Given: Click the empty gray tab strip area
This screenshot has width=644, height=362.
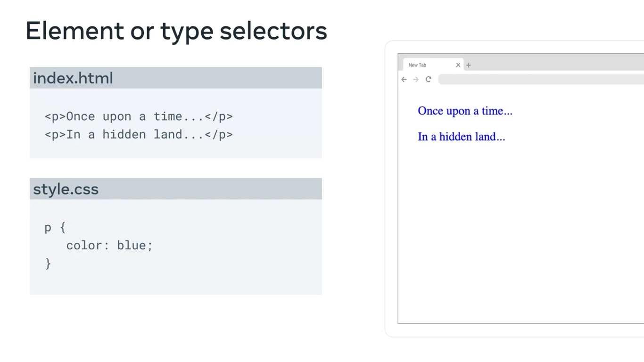Looking at the screenshot, I should point(556,63).
